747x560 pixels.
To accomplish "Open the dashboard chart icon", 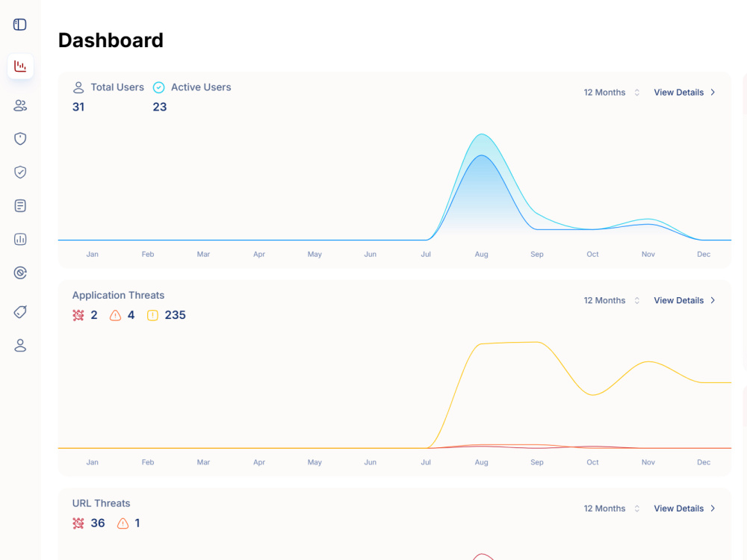I will (x=20, y=66).
